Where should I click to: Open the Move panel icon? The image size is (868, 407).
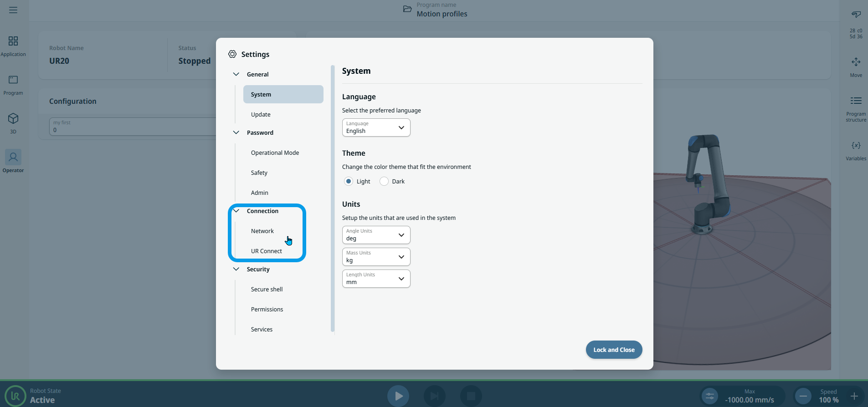[x=856, y=62]
